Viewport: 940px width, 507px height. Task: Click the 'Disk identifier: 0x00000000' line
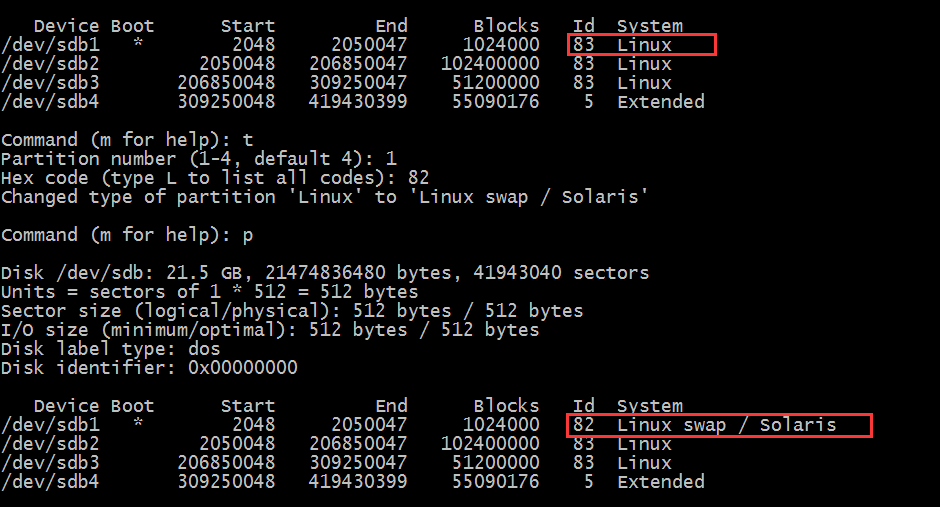click(x=149, y=368)
